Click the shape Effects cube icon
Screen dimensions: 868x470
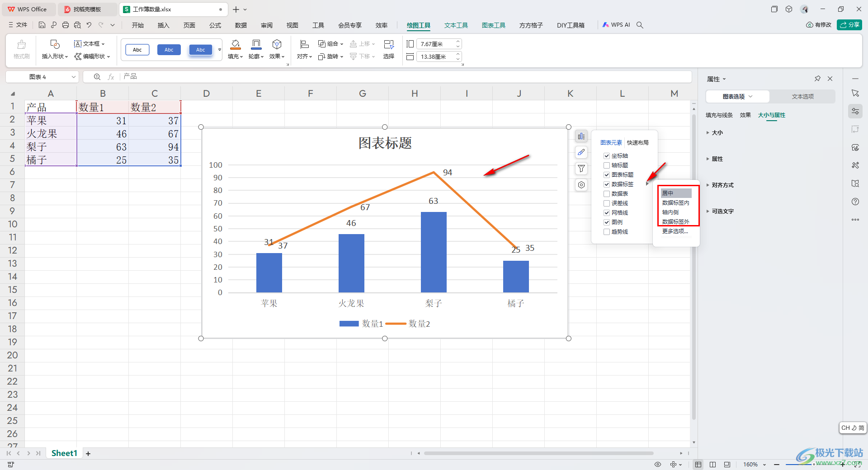pos(277,44)
